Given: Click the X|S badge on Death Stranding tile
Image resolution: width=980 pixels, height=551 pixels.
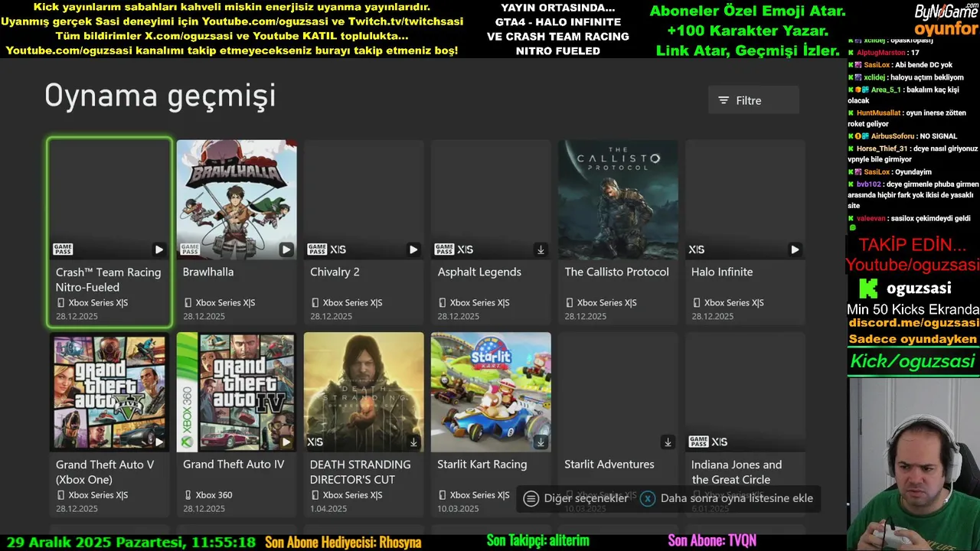Looking at the screenshot, I should [315, 442].
